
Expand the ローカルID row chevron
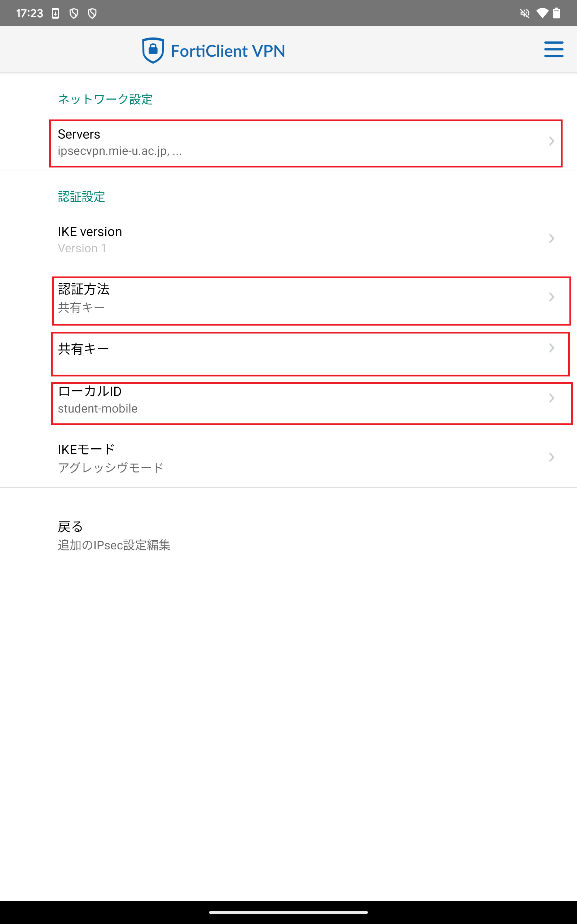(x=551, y=398)
